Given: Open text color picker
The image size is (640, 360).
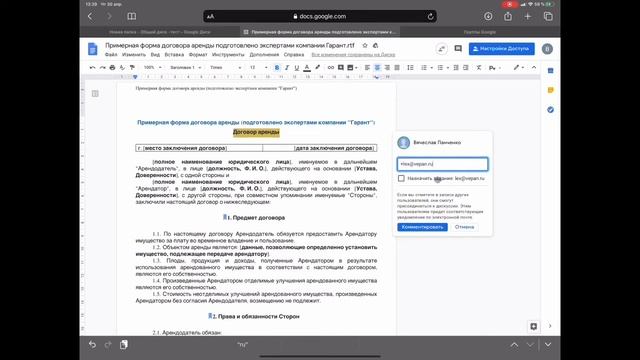Looking at the screenshot, I should [x=307, y=67].
